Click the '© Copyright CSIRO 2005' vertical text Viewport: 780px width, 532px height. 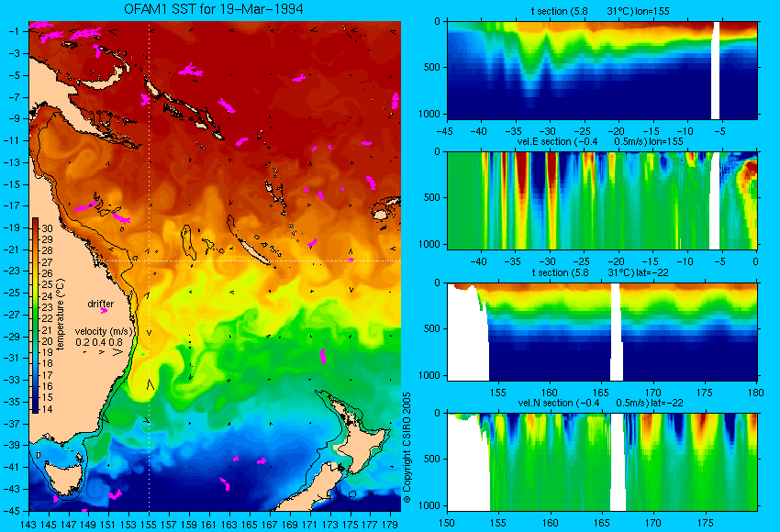coord(407,448)
